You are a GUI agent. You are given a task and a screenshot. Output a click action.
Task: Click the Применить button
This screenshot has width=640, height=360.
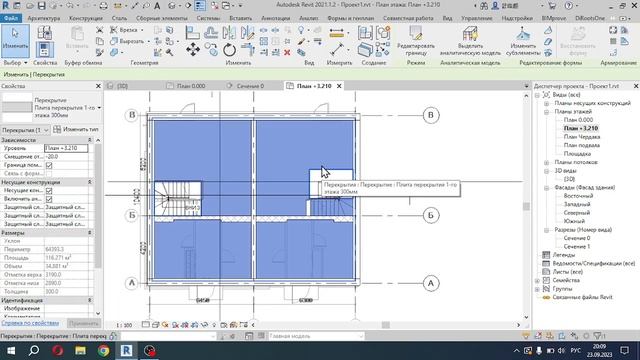[83, 323]
